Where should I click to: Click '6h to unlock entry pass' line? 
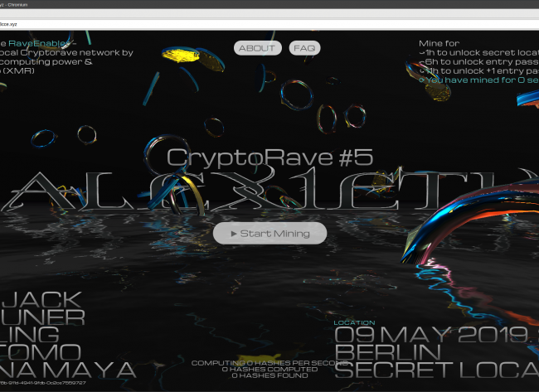(479, 62)
